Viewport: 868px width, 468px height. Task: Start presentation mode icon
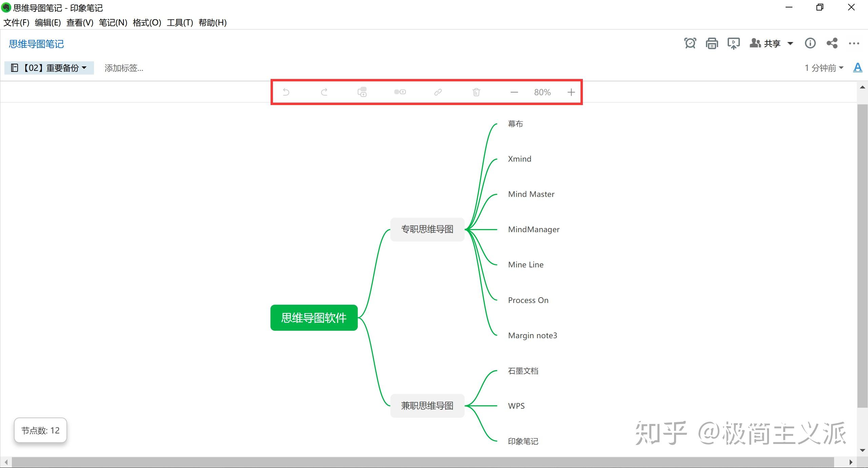pos(733,43)
